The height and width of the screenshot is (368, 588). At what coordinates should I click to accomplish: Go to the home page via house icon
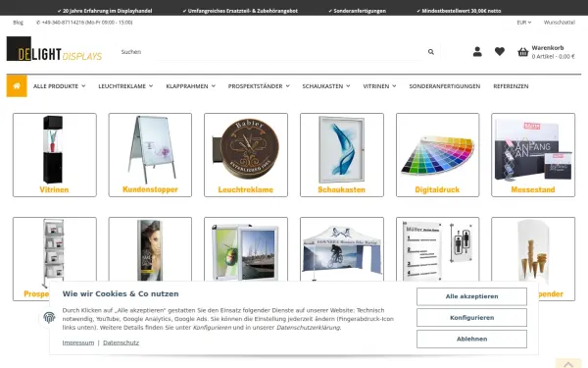[17, 86]
